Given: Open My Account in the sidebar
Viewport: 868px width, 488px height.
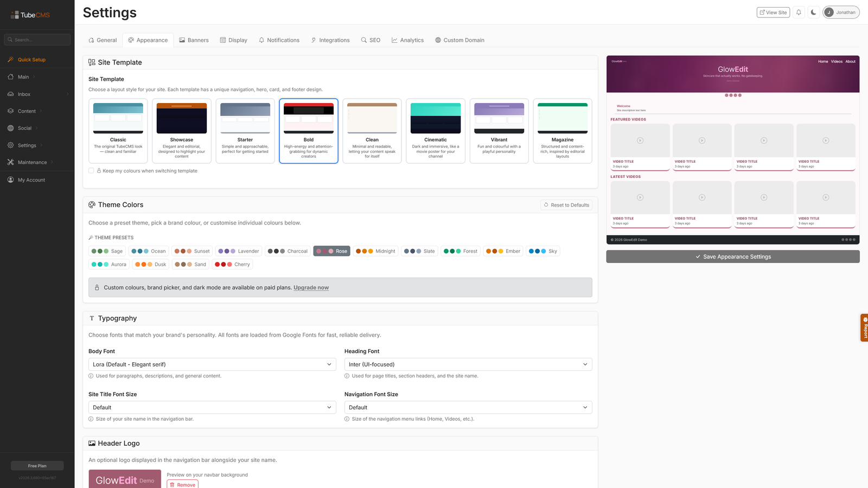Looking at the screenshot, I should point(30,179).
